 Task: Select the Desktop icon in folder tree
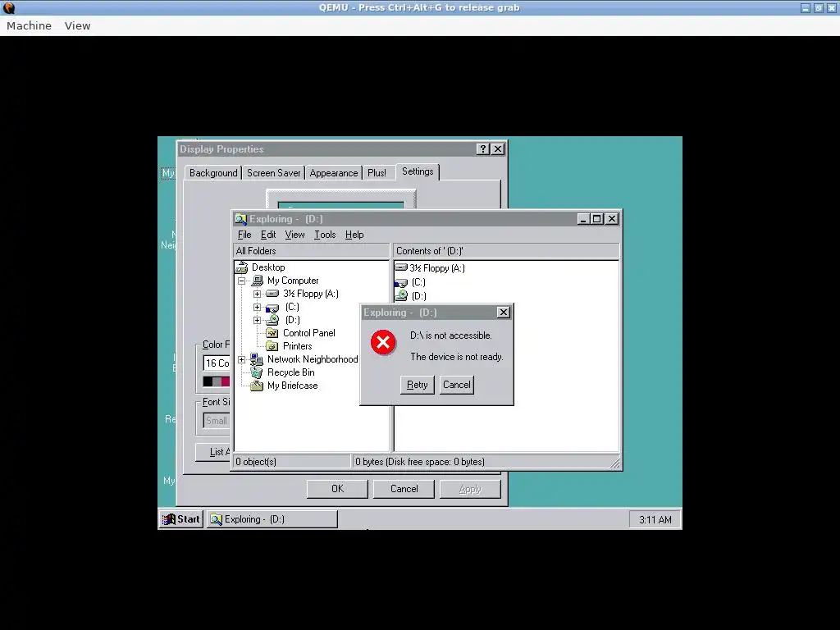point(242,267)
